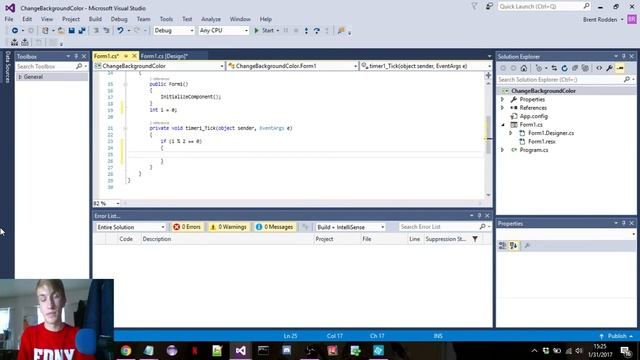Toggle the 0 Warnings filter
This screenshot has width=640, height=360.
(229, 227)
